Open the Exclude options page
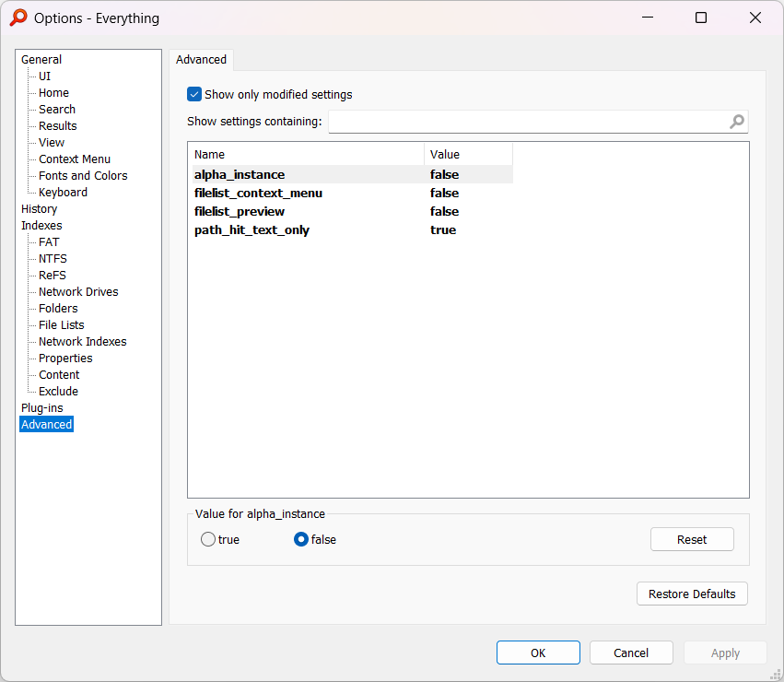This screenshot has width=784, height=682. point(58,392)
